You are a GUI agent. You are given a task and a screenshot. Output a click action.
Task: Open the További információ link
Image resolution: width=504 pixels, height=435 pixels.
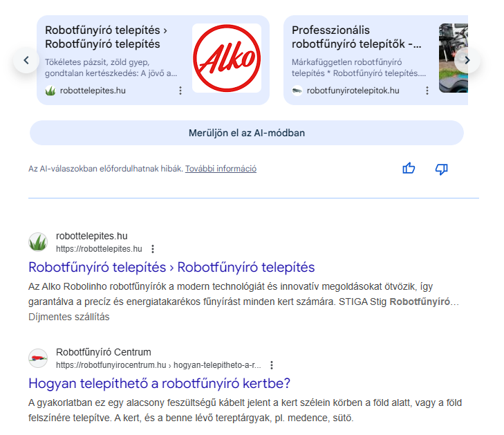pos(221,169)
